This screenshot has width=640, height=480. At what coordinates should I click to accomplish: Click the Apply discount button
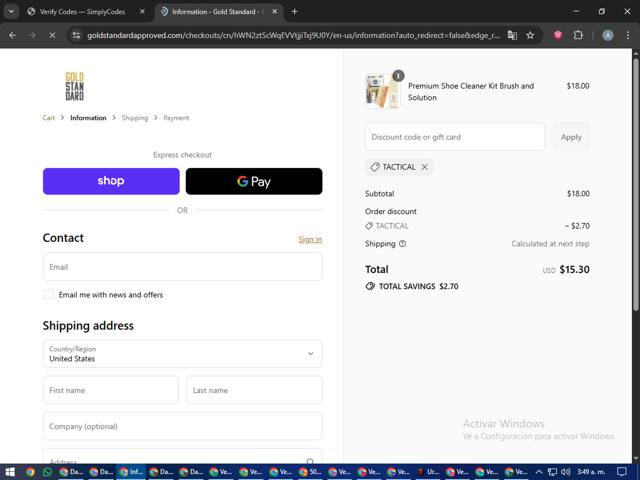pos(571,137)
